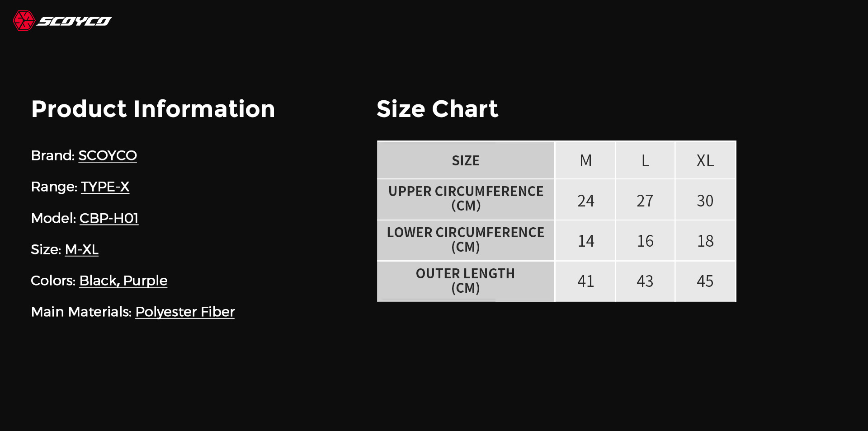The image size is (868, 431).
Task: Click the Size Chart heading
Action: 437,109
